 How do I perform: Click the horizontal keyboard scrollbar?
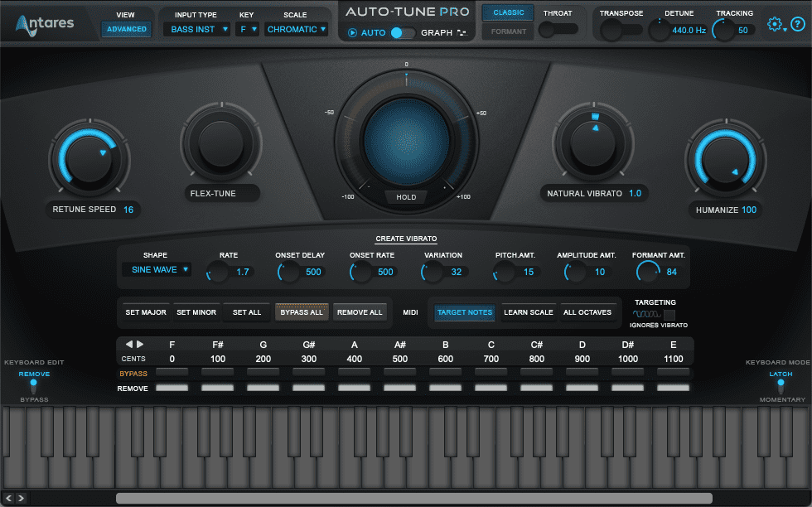click(413, 498)
